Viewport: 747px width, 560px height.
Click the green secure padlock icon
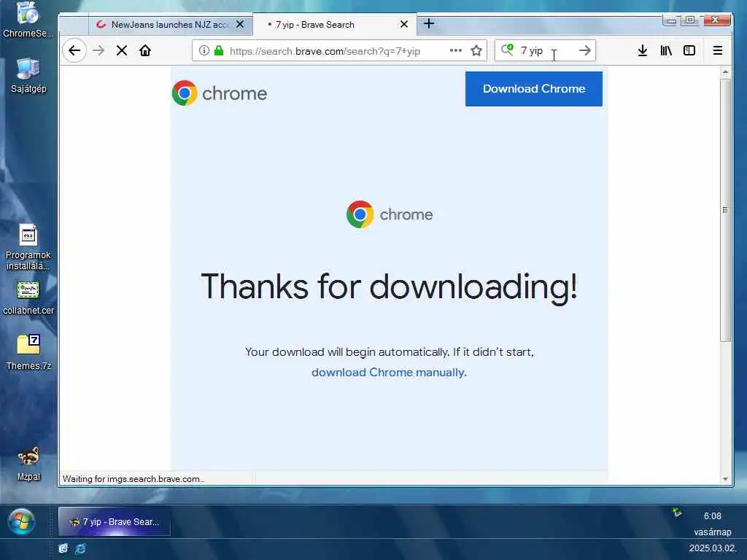tap(219, 50)
